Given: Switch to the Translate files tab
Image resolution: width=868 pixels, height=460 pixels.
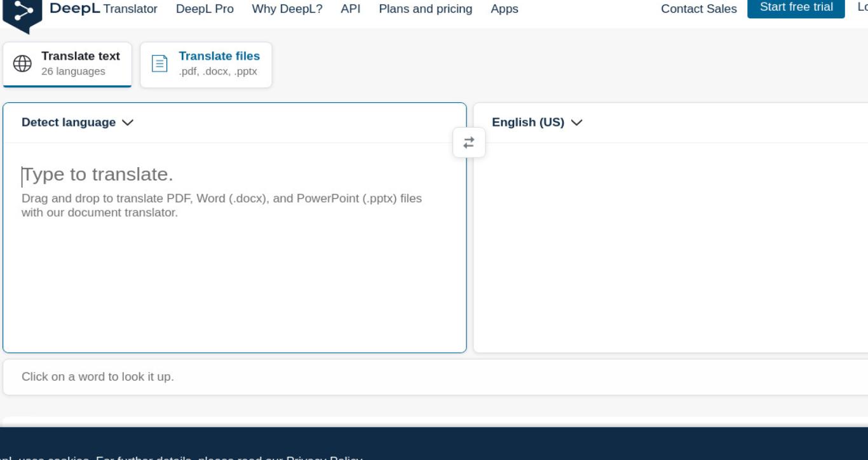Looking at the screenshot, I should tap(206, 64).
